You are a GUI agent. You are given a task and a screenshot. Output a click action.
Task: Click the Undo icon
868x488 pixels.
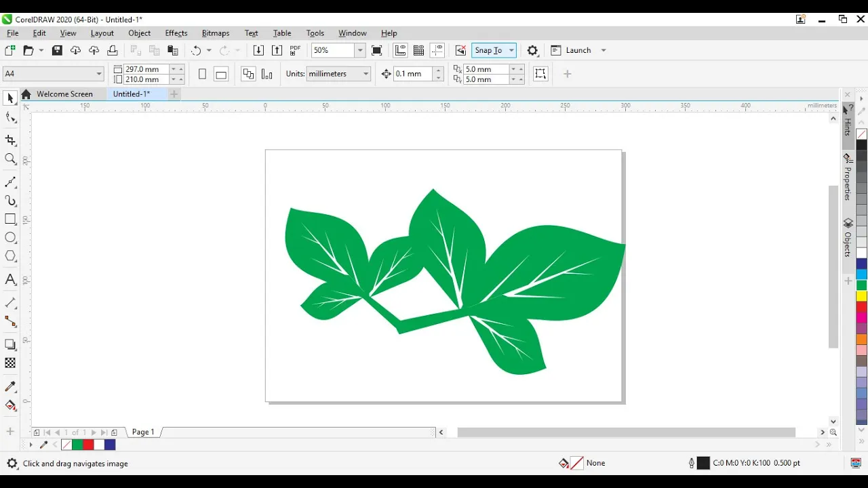[x=196, y=50]
